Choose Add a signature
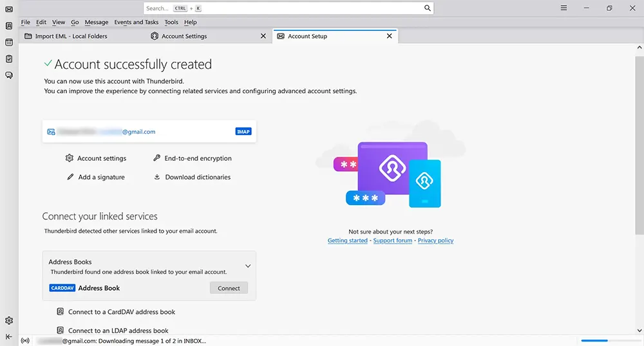Screen dimensions: 644x346 pyautogui.click(x=102, y=177)
